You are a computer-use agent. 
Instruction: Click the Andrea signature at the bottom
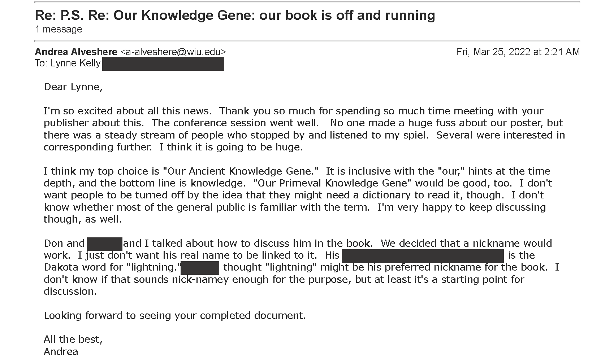click(61, 352)
